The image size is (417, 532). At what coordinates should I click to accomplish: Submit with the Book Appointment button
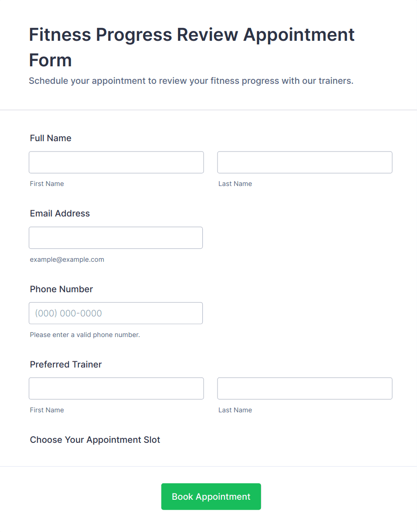tap(211, 497)
